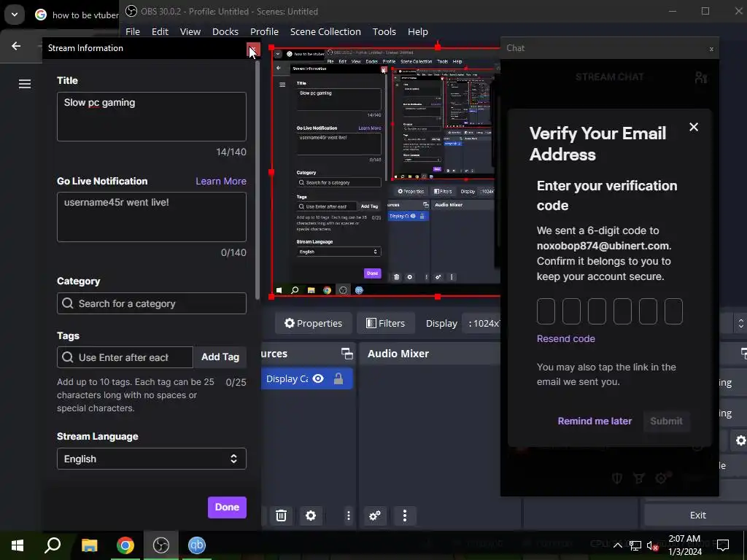Click the tags input field
The height and width of the screenshot is (560, 747).
pos(125,357)
